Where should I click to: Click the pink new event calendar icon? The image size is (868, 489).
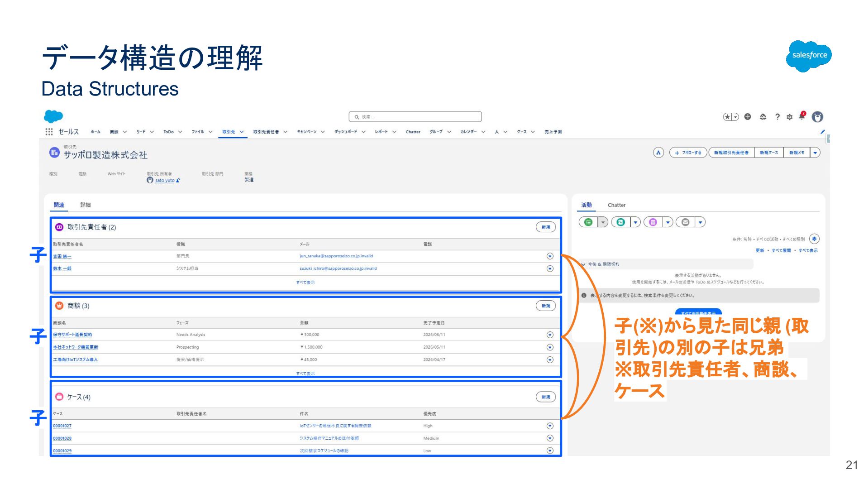point(653,222)
